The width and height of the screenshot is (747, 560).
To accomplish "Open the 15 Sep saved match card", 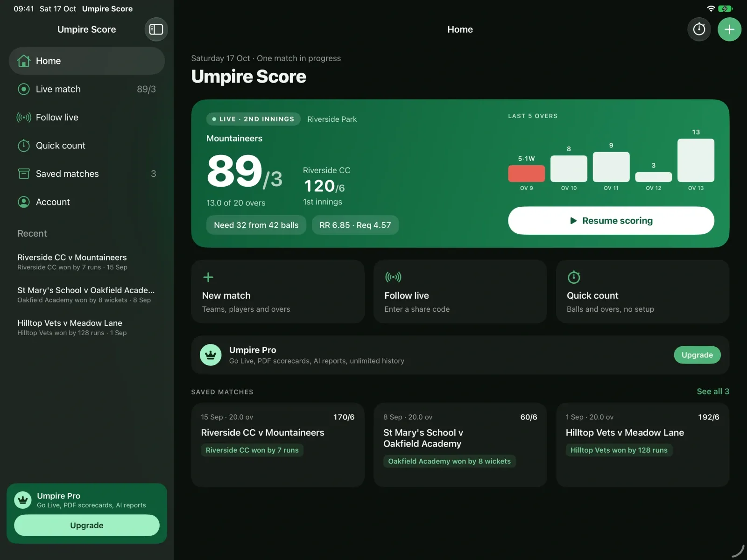I will (278, 445).
